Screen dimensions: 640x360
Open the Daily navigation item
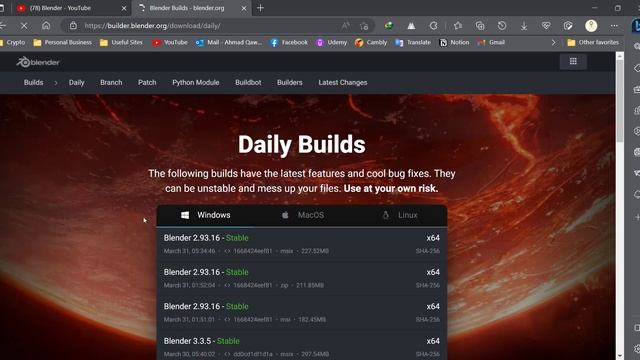click(x=76, y=82)
